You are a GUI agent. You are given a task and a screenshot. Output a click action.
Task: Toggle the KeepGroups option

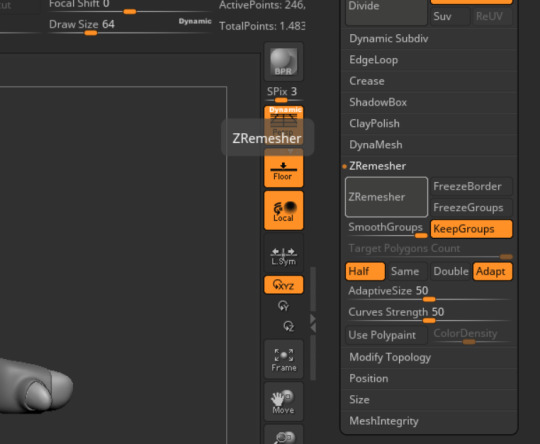point(471,229)
